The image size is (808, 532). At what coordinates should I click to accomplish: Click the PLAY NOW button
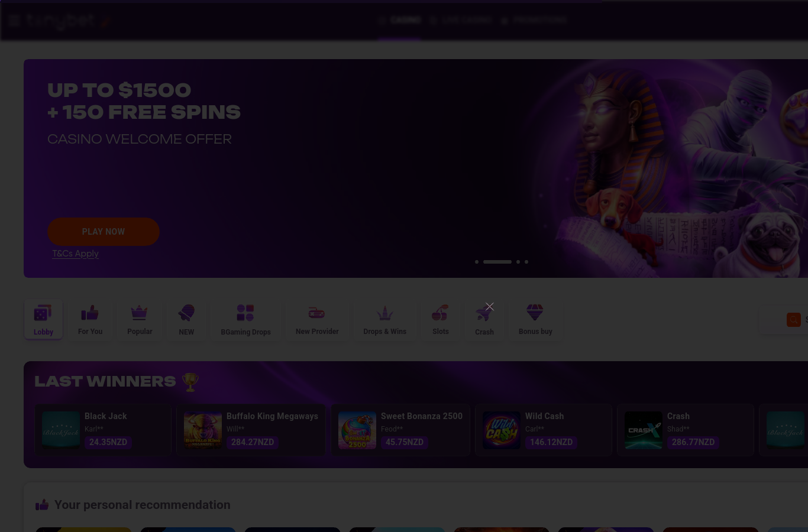104,232
